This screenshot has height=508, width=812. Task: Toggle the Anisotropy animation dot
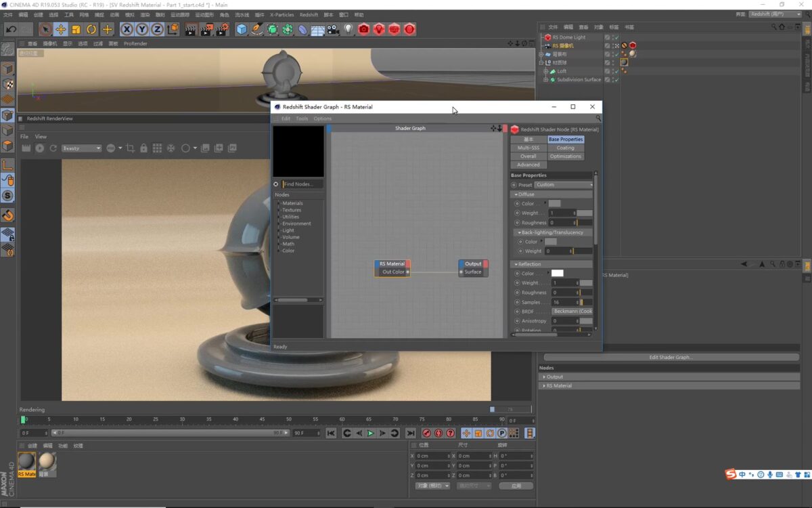[x=517, y=321]
